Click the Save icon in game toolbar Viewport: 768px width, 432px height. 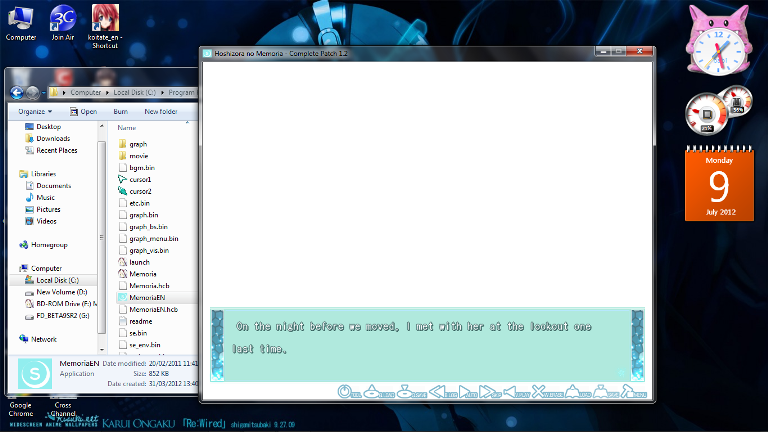(602, 391)
